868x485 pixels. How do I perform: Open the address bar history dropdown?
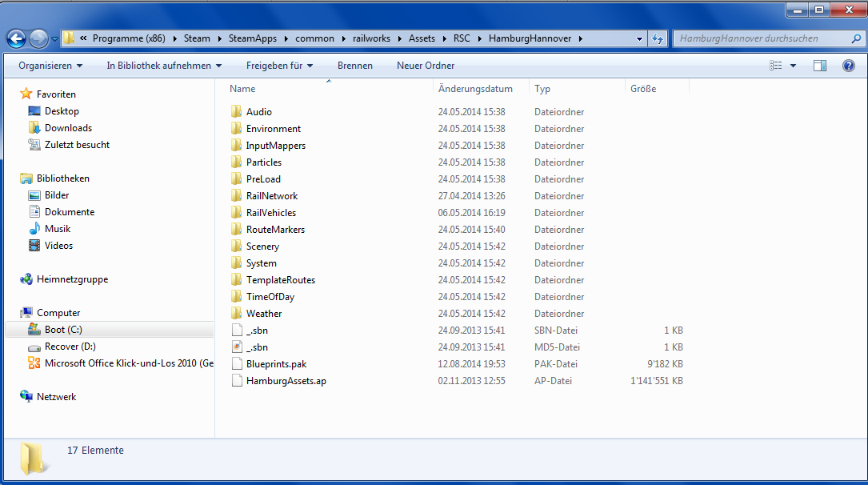tap(639, 38)
